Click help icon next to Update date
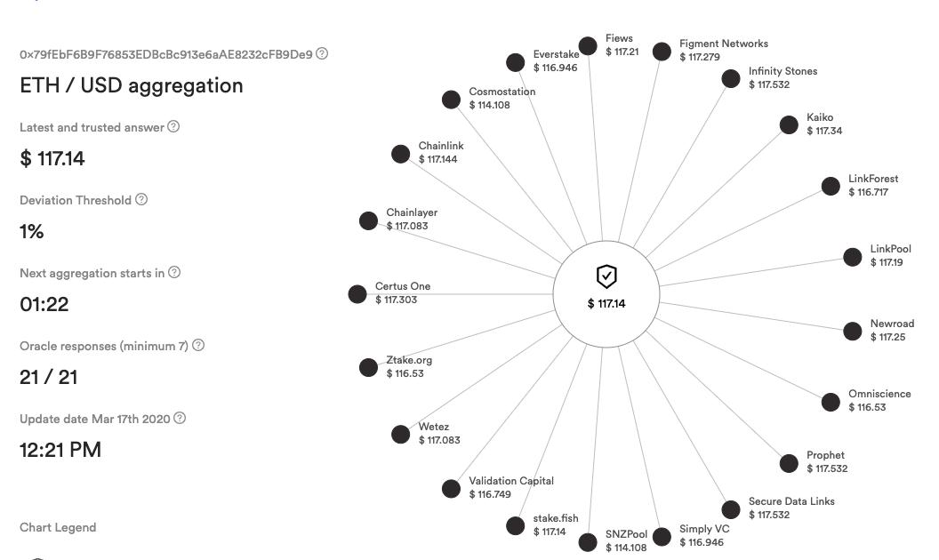 180,418
